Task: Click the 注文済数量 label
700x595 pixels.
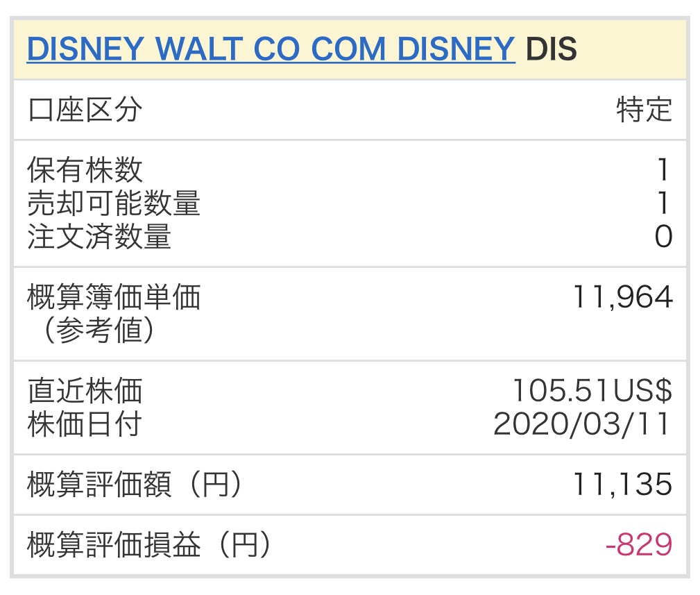Action: [x=99, y=236]
